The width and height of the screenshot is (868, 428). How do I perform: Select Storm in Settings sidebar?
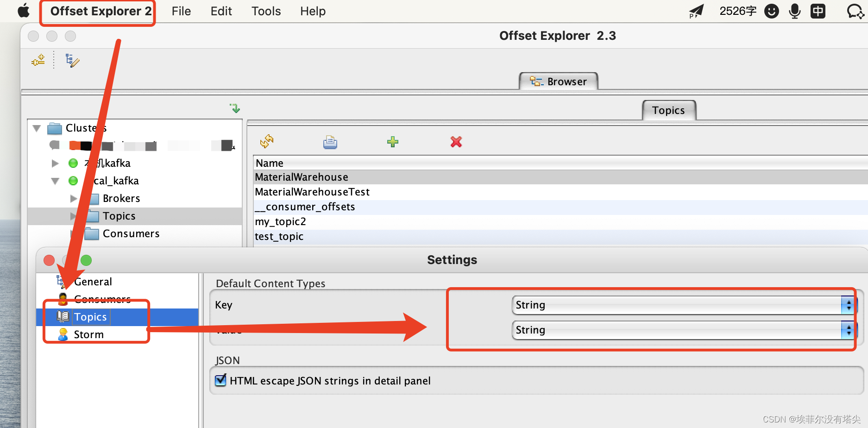(89, 335)
